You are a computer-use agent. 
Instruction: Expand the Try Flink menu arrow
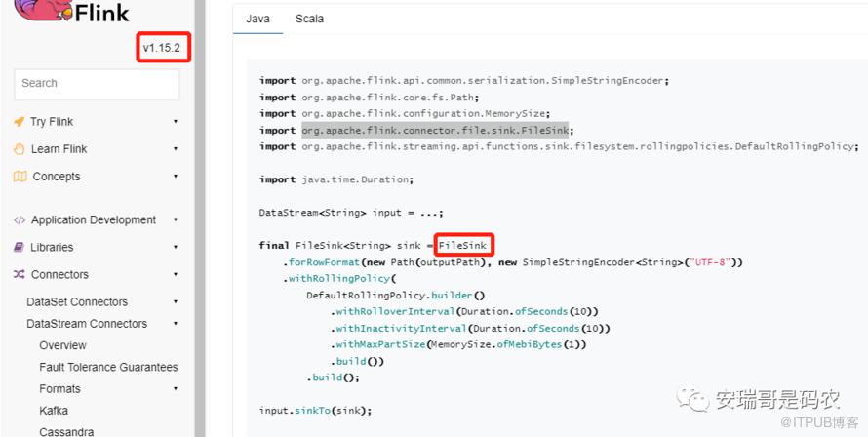point(176,122)
